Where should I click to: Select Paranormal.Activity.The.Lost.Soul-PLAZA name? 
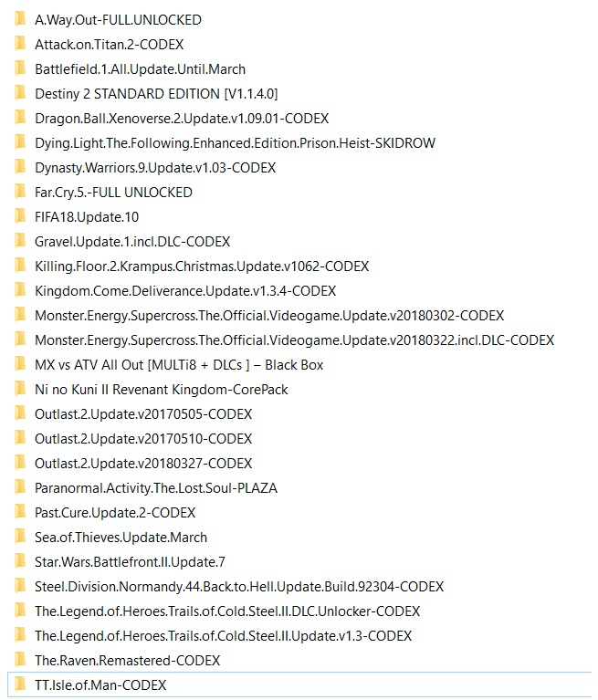(x=156, y=488)
